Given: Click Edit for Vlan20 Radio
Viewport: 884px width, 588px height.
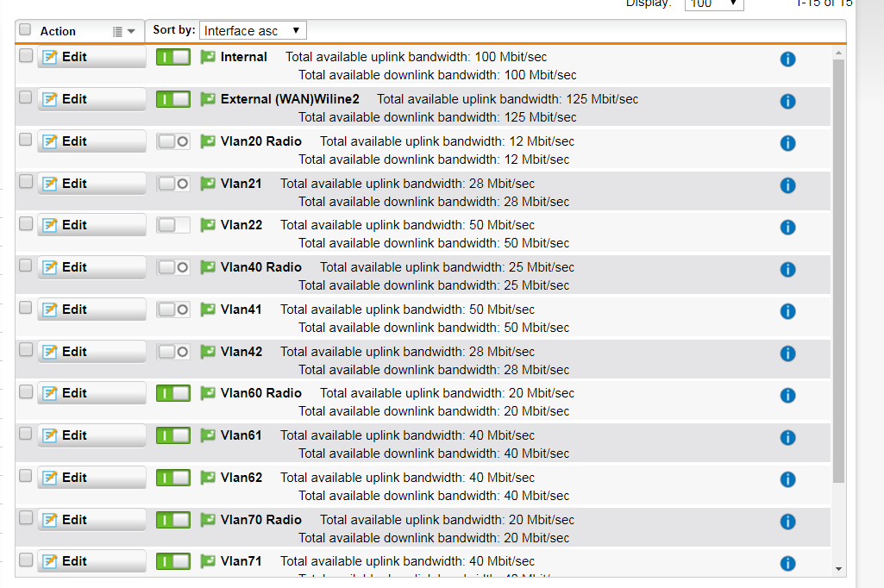Looking at the screenshot, I should click(92, 141).
